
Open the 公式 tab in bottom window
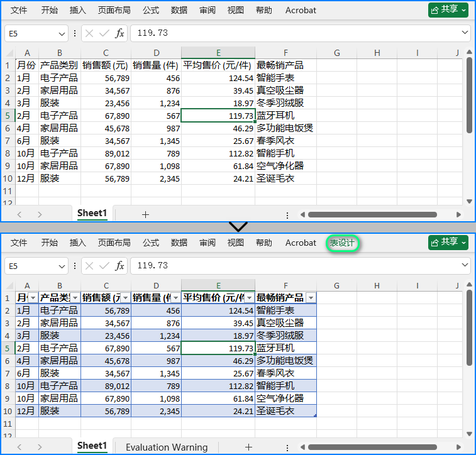pyautogui.click(x=151, y=243)
